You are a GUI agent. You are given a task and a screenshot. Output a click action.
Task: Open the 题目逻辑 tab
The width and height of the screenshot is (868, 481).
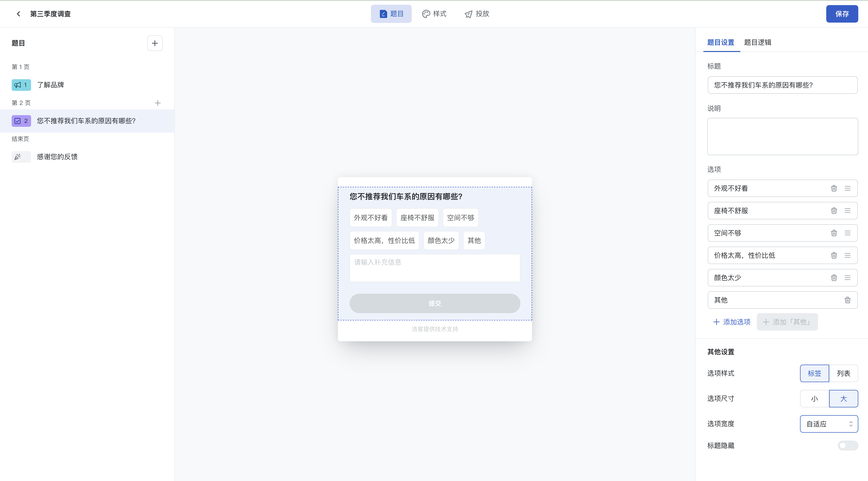pyautogui.click(x=758, y=43)
